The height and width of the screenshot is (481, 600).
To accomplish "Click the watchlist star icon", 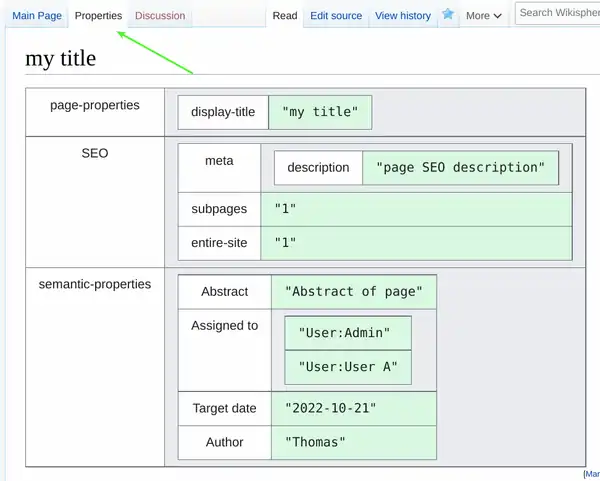I will coord(448,15).
